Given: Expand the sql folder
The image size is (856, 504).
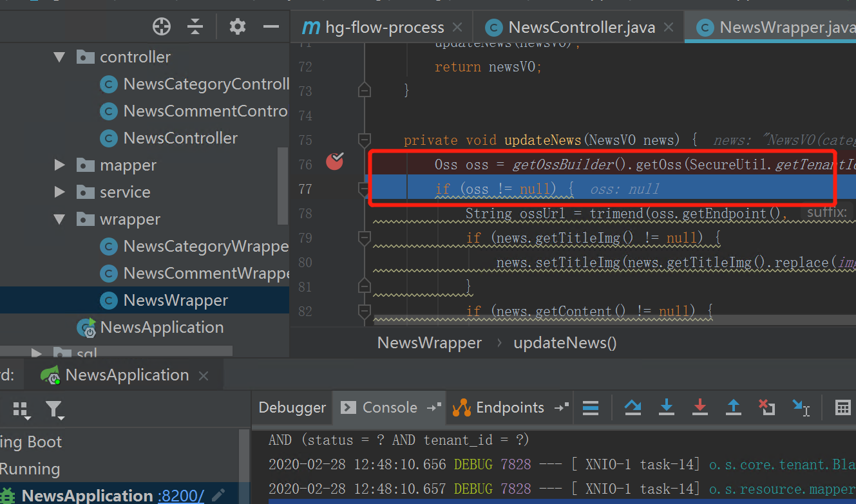Looking at the screenshot, I should click(37, 353).
